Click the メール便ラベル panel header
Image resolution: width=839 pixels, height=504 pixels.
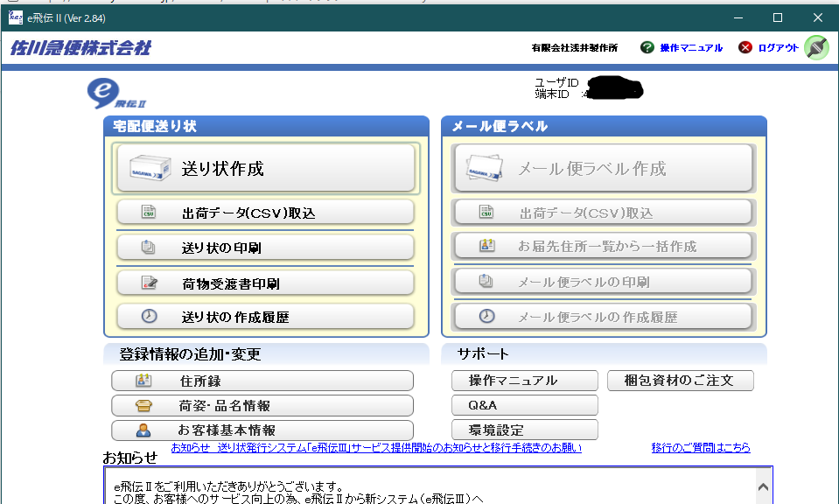(x=605, y=126)
